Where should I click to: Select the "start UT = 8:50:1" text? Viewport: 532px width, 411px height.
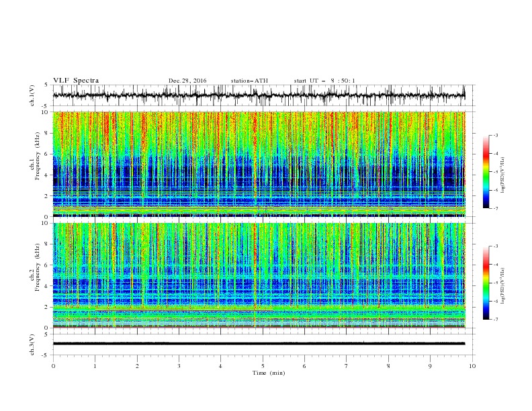click(x=324, y=81)
